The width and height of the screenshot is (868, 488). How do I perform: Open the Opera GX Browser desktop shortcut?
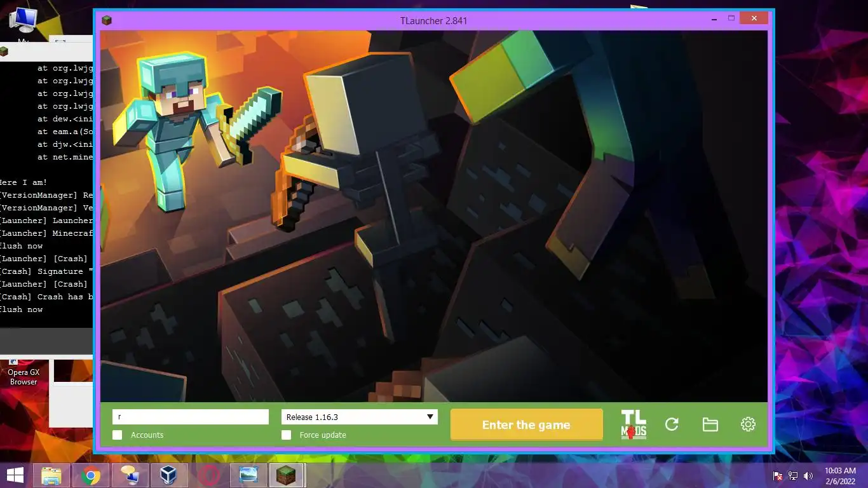coord(24,373)
